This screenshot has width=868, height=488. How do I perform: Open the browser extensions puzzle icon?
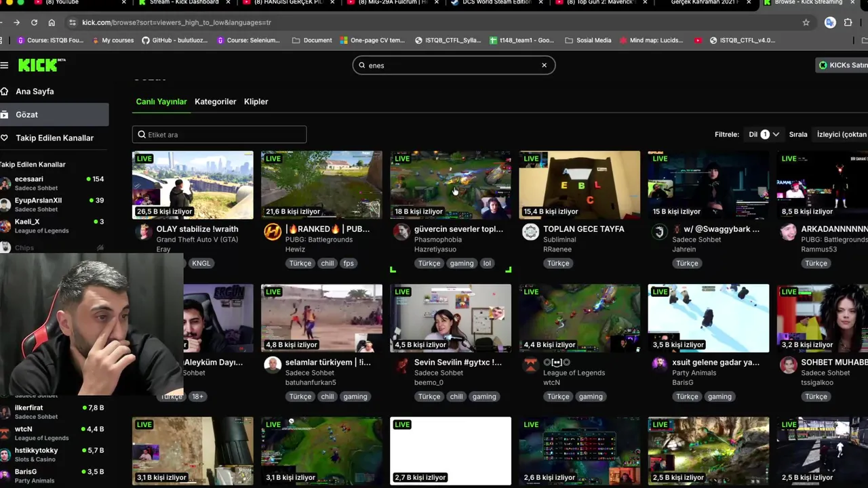pyautogui.click(x=848, y=22)
